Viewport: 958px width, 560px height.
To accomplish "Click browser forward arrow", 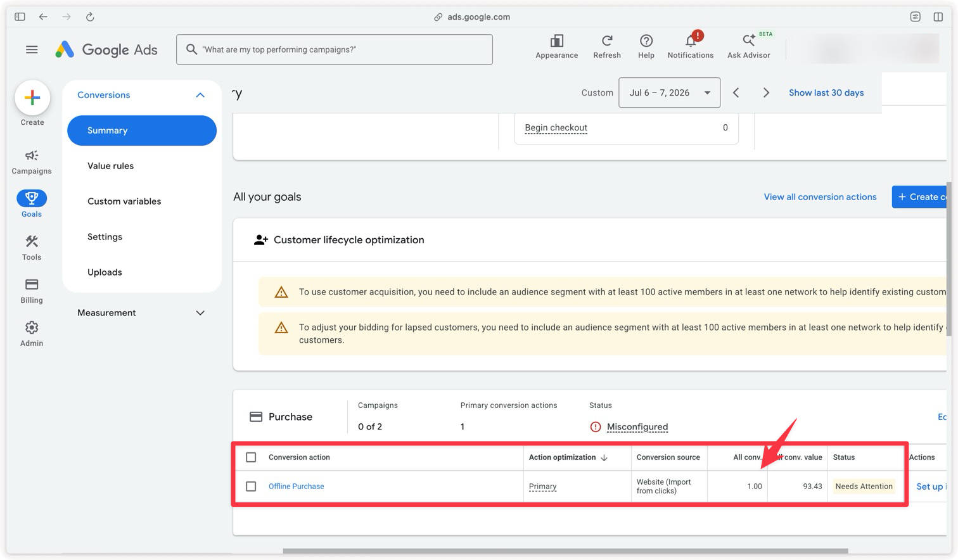I will [x=67, y=17].
